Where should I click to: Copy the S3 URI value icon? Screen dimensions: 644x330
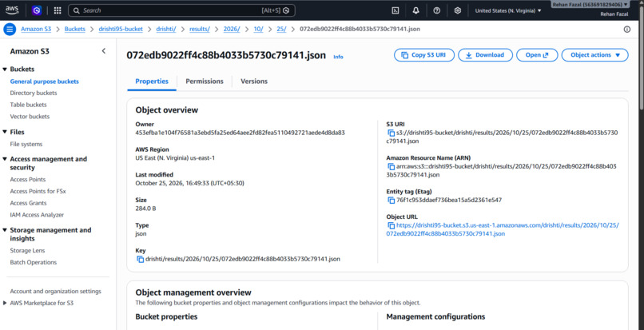(x=391, y=133)
